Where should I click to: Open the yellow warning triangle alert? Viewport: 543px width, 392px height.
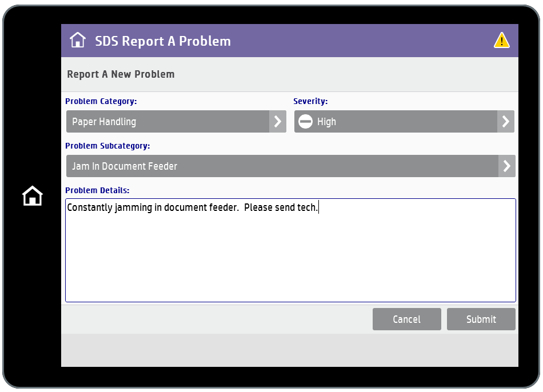(x=501, y=40)
